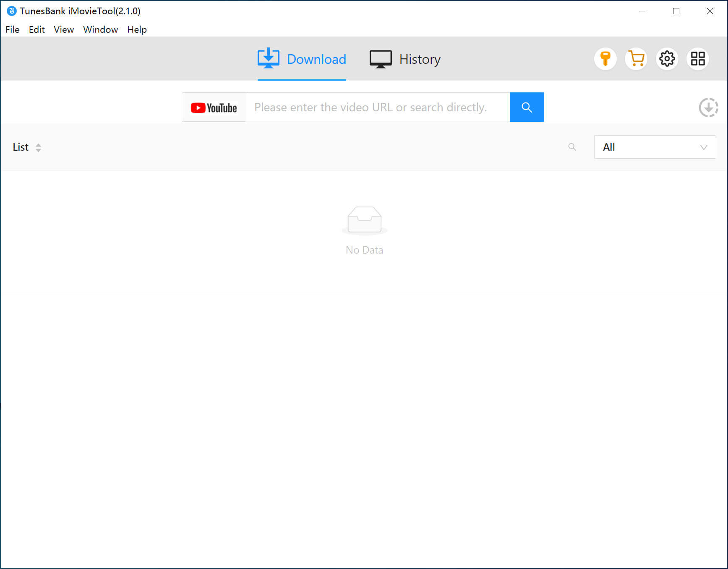
Task: Open the Window menu
Action: 100,29
